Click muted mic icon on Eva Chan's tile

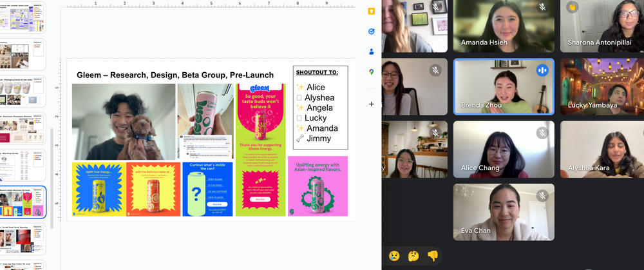(x=542, y=196)
